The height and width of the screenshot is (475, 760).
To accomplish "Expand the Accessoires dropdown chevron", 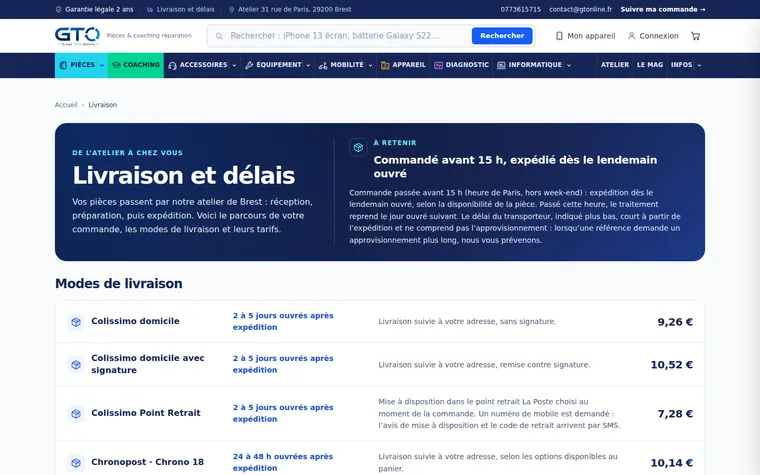I will tap(234, 65).
